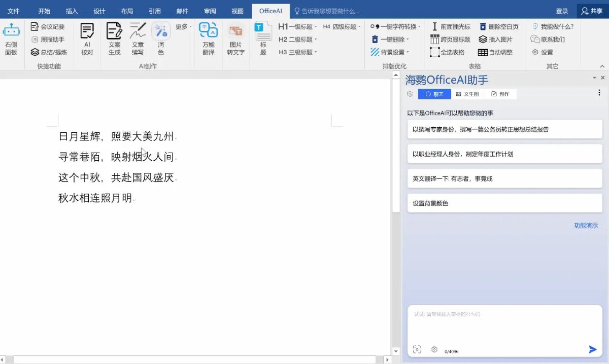Select the 图片转文字 image-to-text tool
This screenshot has width=609, height=364.
click(235, 39)
